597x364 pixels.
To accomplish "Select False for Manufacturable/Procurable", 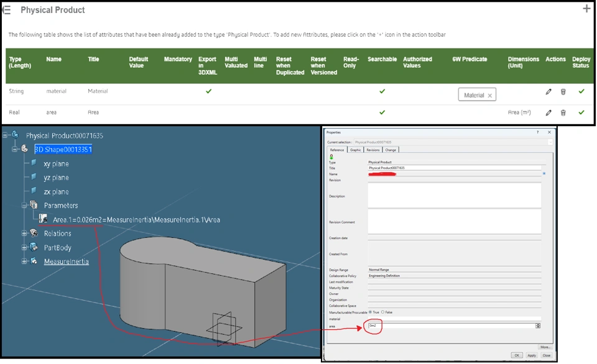I will coord(383,312).
